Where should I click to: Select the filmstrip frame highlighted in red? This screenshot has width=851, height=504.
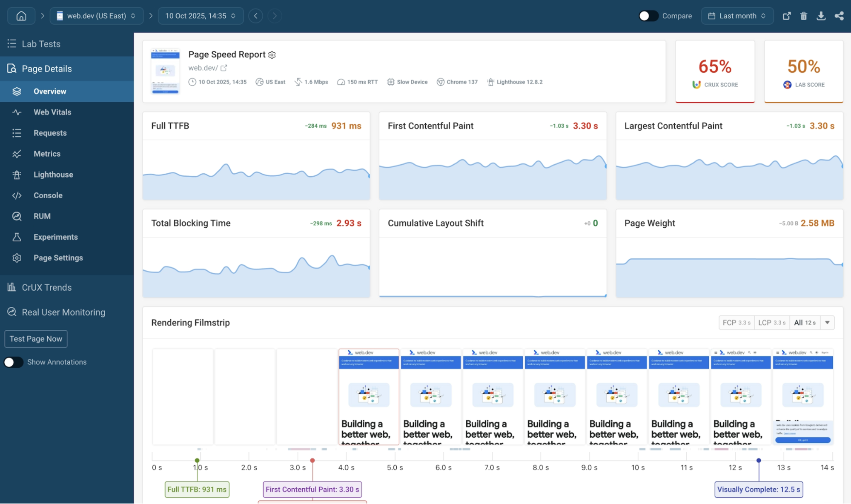(x=369, y=397)
